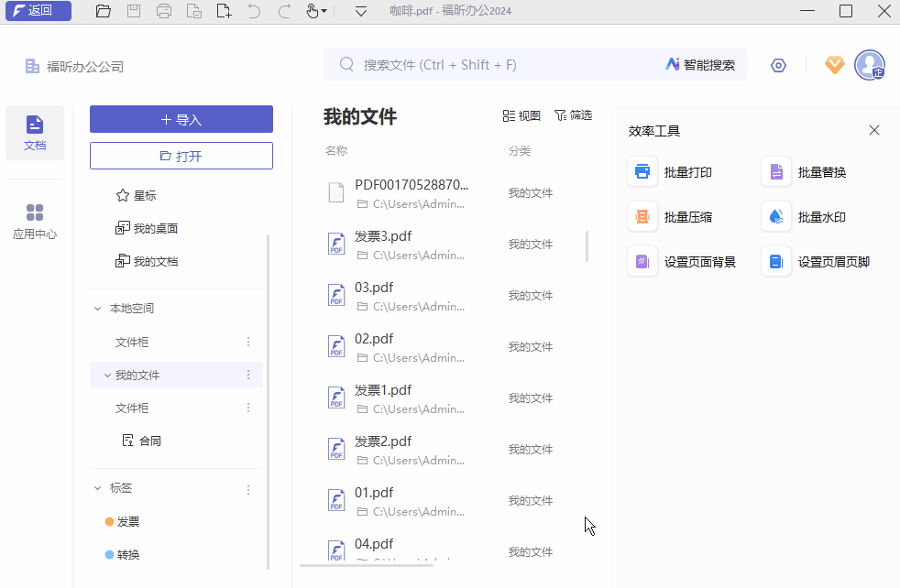The image size is (900, 588).
Task: Launch the 批量压缩 batch compress tool
Action: point(674,216)
